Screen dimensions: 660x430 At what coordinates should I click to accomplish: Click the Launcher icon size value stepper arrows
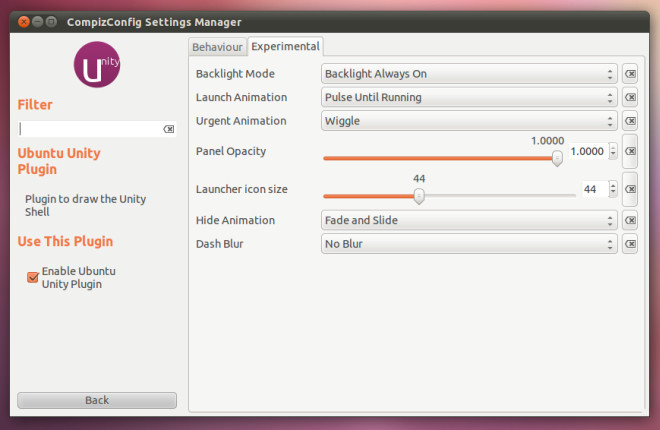click(613, 189)
